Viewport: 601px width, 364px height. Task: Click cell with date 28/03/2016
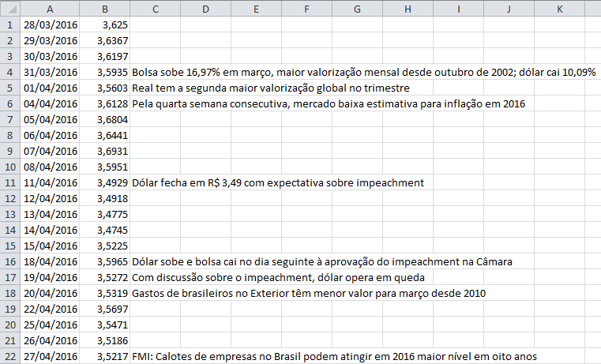50,24
